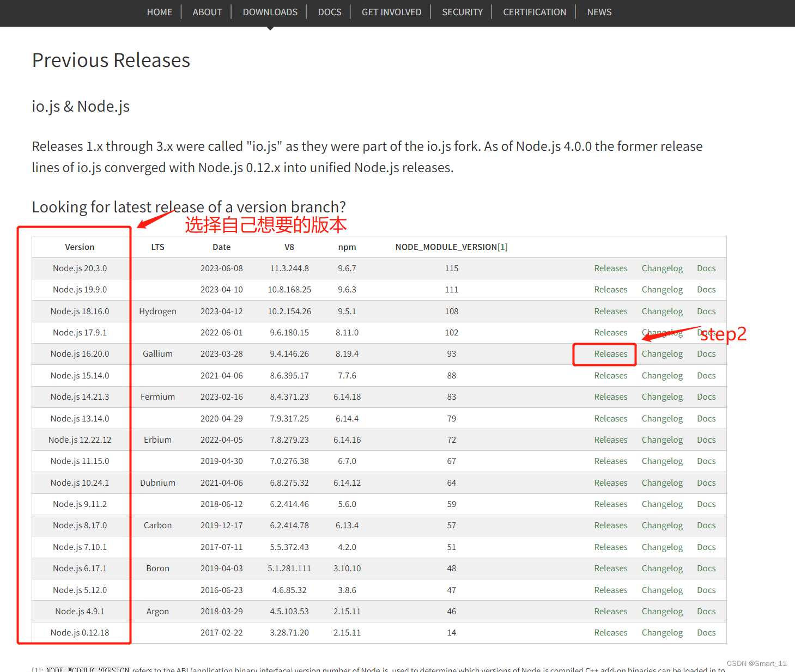Screen dimensions: 795x672
Task: Open Releases for Node.js 14.21.3
Action: click(x=610, y=396)
